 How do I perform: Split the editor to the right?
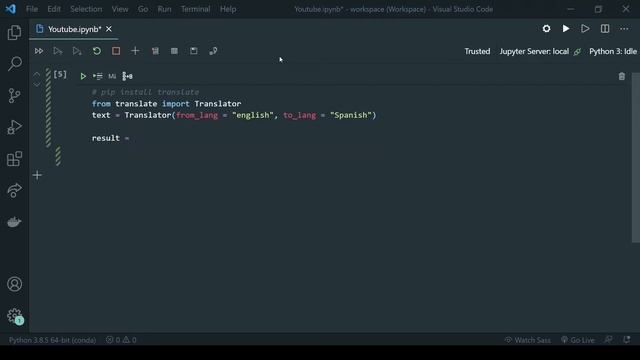[x=605, y=29]
